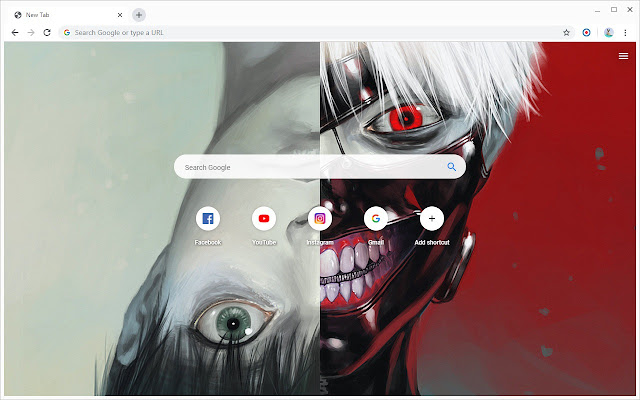Click the Instagram label text
Viewport: 640px width, 400px height.
(x=320, y=242)
